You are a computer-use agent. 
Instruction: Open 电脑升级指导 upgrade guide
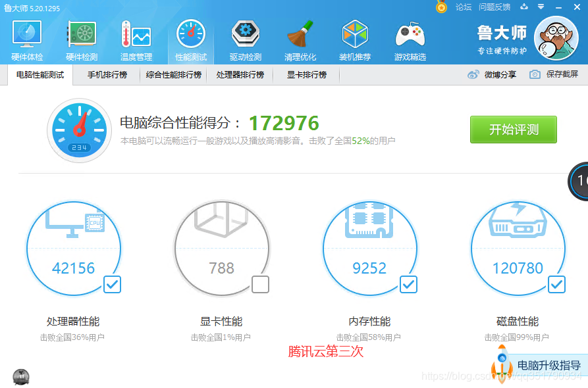549,365
